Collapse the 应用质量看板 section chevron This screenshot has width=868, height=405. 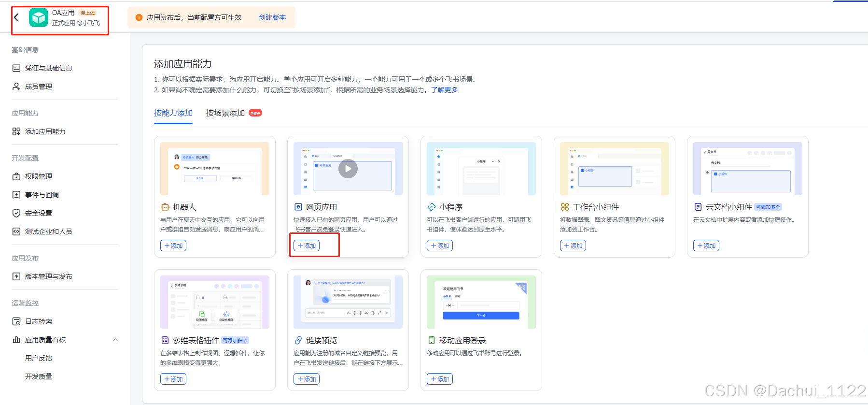(115, 340)
